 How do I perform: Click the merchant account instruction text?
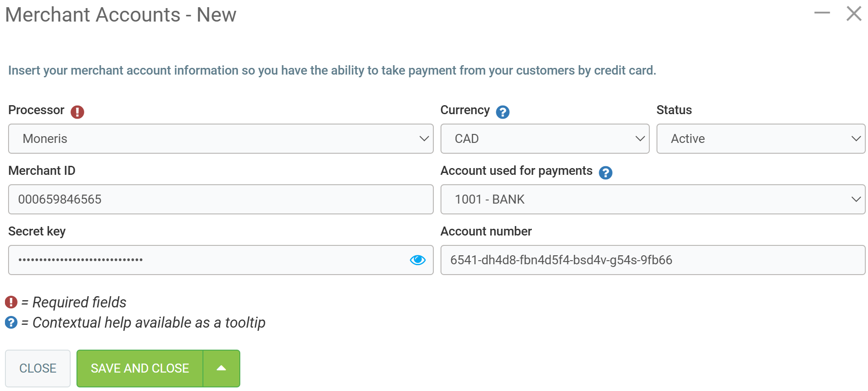[332, 71]
